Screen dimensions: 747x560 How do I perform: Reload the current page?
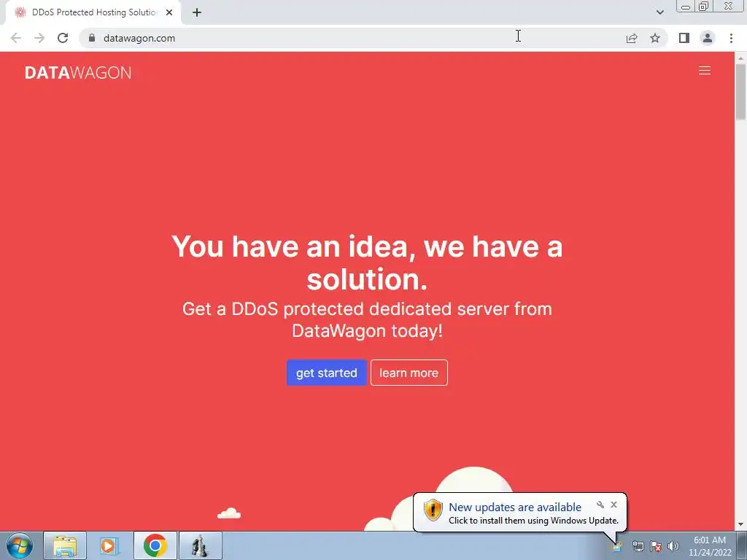63,38
